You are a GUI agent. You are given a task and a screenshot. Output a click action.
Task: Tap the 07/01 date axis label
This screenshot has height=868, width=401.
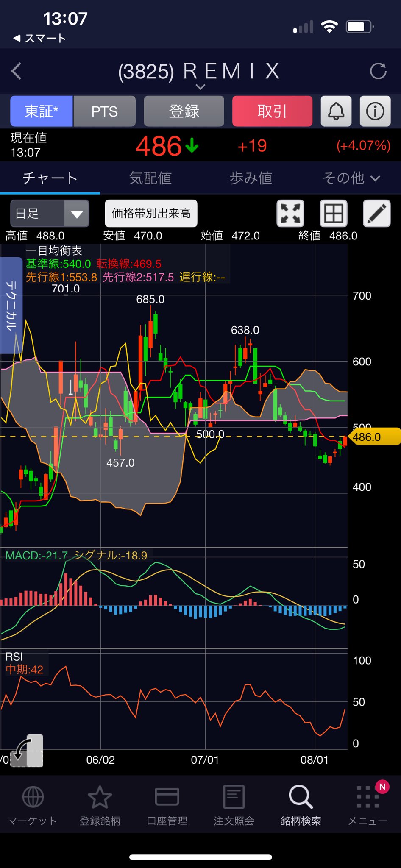coord(205,759)
